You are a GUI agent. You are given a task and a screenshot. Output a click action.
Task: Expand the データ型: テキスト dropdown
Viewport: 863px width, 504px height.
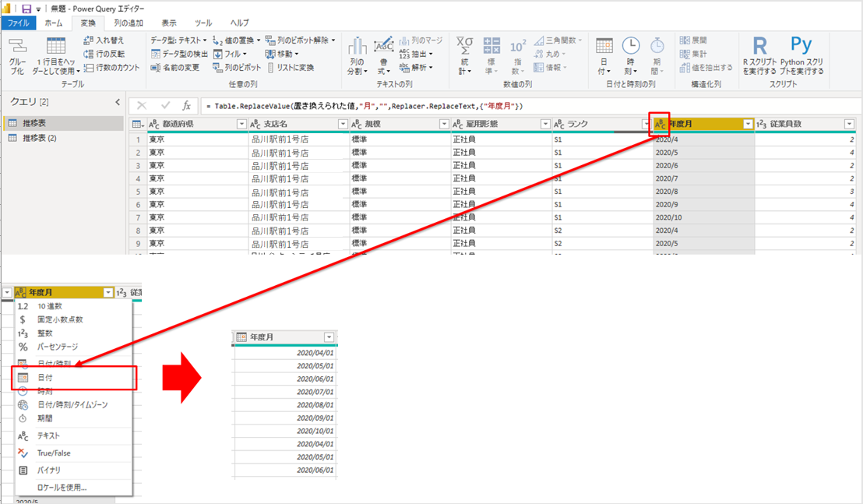click(x=179, y=40)
